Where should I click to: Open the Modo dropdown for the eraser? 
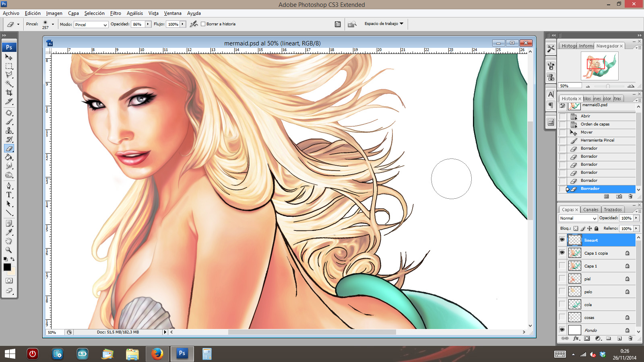coord(91,25)
